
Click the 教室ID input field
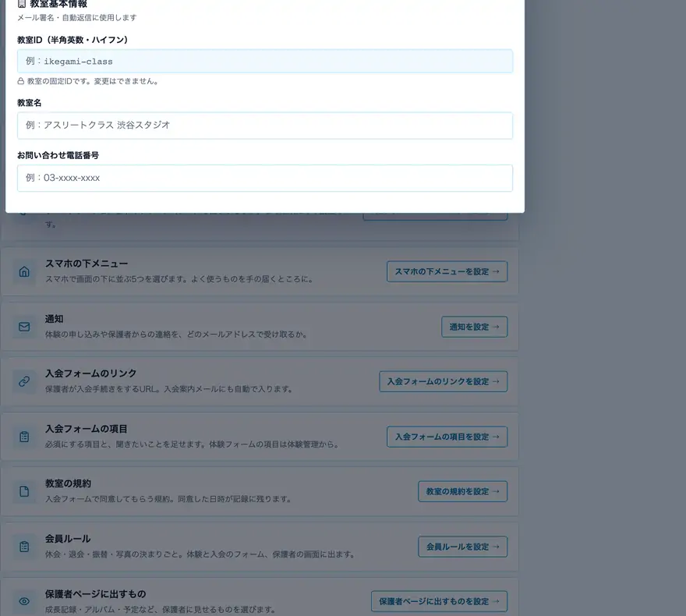click(265, 62)
